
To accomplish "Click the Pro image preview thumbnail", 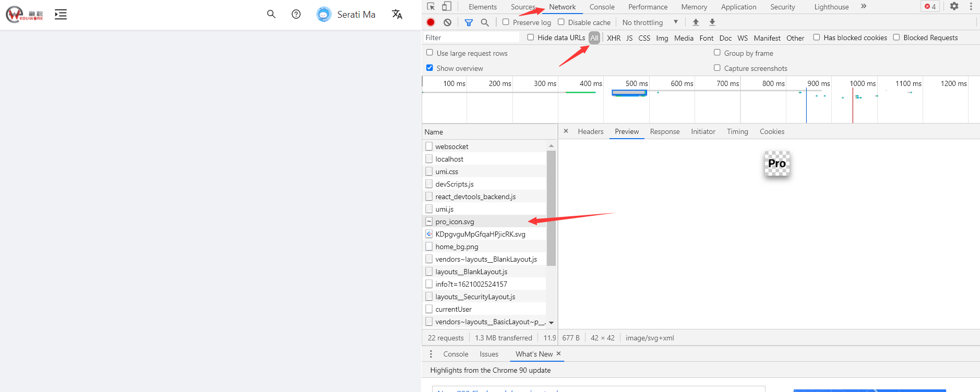I will pyautogui.click(x=777, y=163).
